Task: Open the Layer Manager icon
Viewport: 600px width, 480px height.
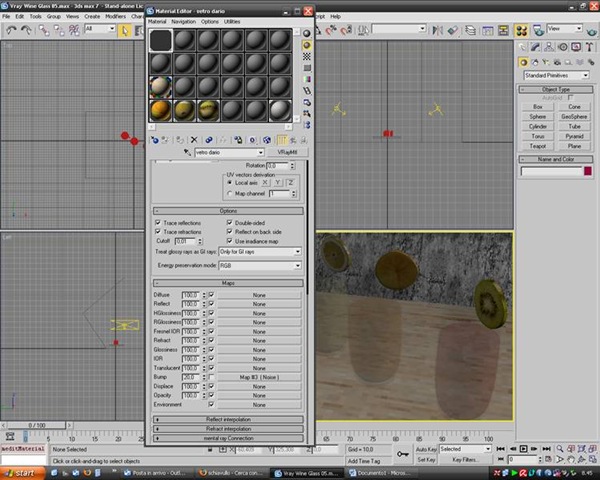Action: 470,30
